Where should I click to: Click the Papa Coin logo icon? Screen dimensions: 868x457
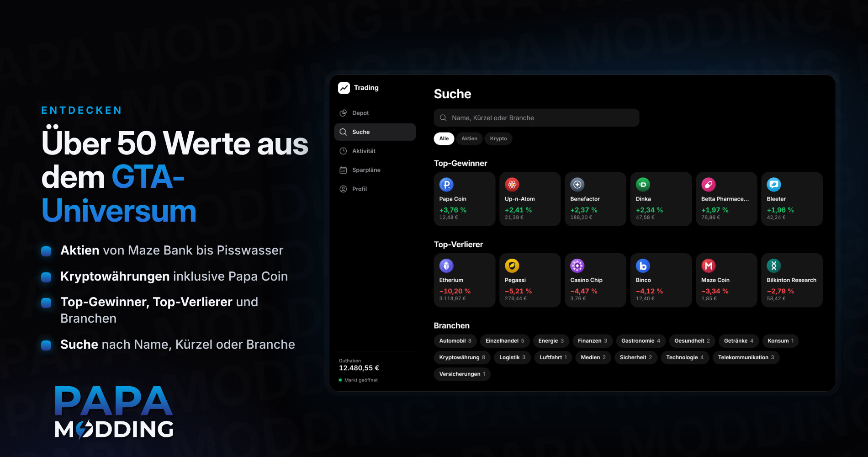[446, 185]
